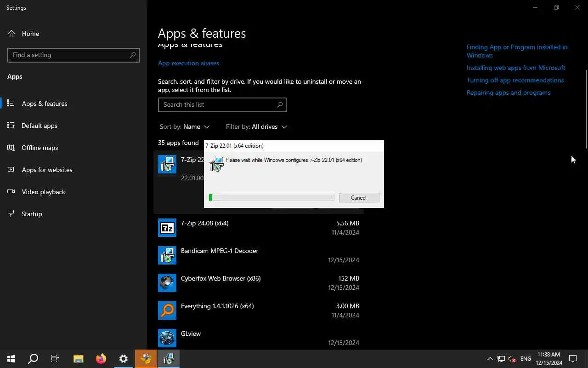Image resolution: width=588 pixels, height=368 pixels.
Task: Launch Firefox from the taskbar
Action: click(101, 359)
